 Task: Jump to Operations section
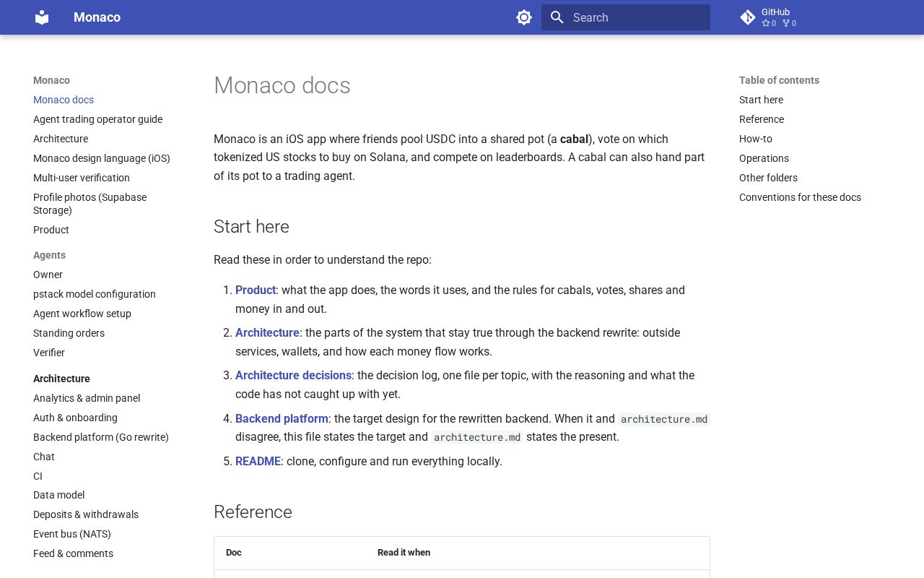[764, 158]
